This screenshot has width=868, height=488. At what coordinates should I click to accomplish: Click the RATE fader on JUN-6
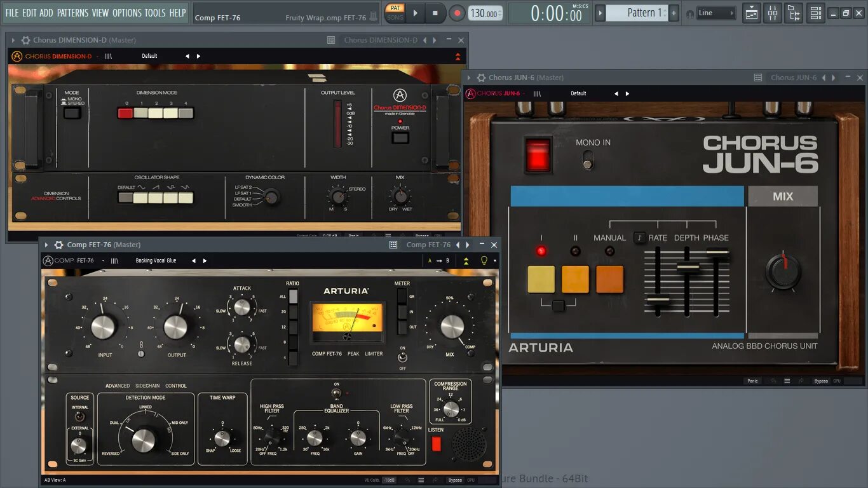tap(658, 299)
